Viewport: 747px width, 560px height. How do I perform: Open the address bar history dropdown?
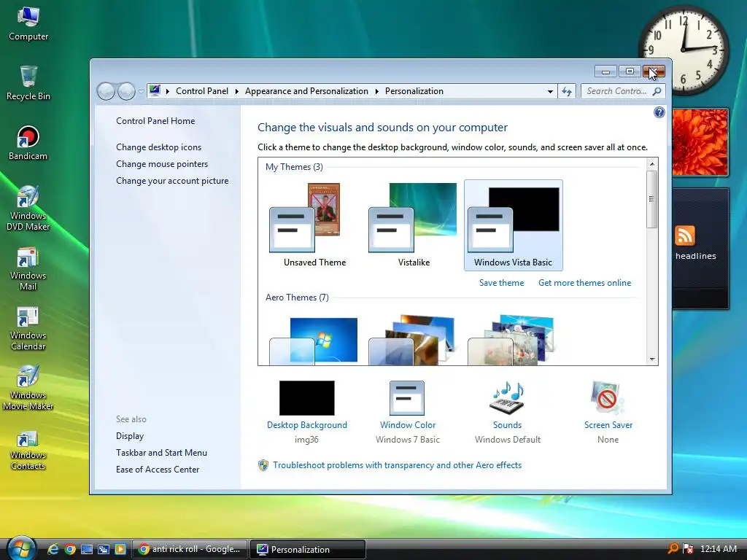point(550,91)
